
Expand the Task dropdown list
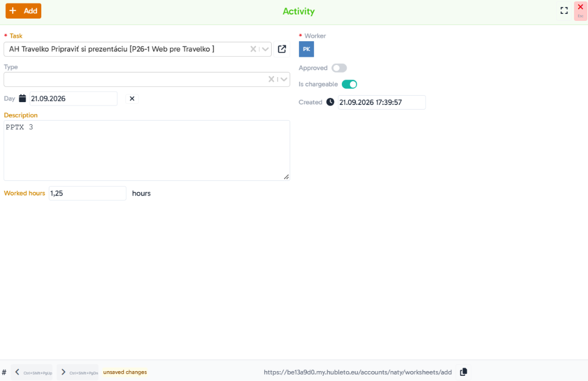tap(265, 49)
